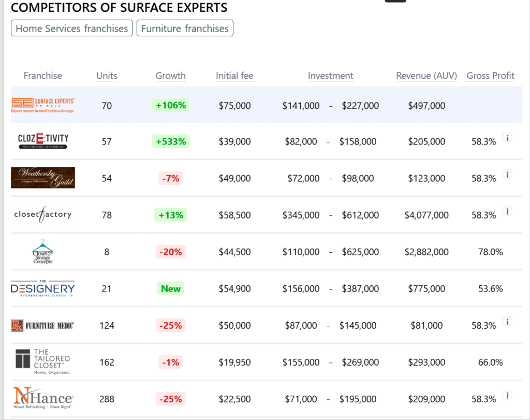
Task: Sort by the Growth column header
Action: [x=171, y=76]
